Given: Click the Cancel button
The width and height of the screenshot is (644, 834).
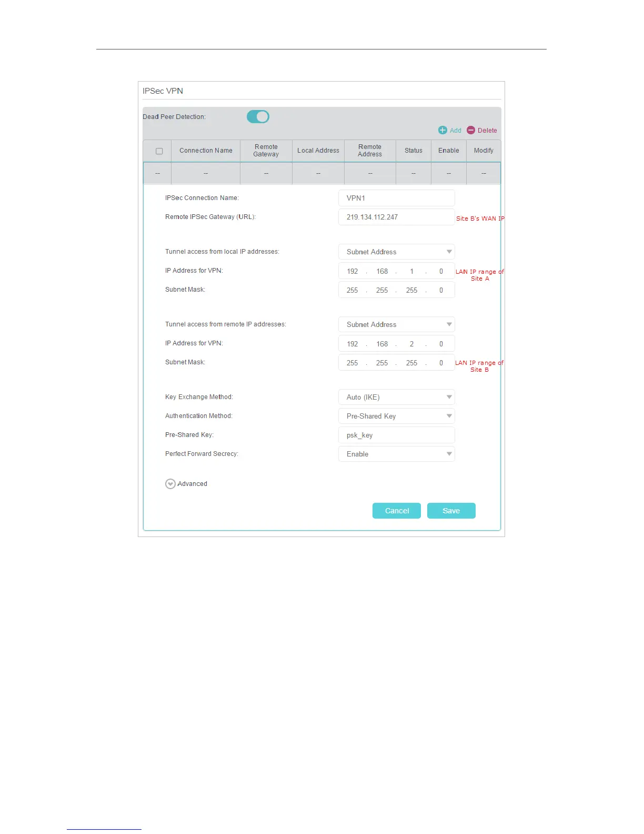Looking at the screenshot, I should 397,511.
